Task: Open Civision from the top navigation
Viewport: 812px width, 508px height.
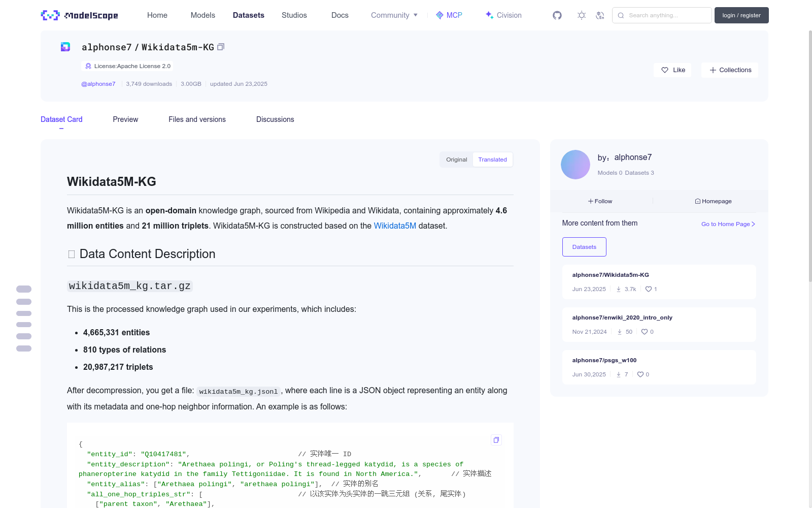Action: pos(503,15)
